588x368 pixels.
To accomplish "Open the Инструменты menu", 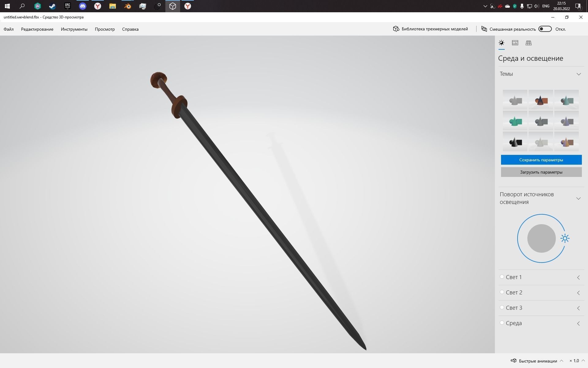I will pyautogui.click(x=74, y=29).
